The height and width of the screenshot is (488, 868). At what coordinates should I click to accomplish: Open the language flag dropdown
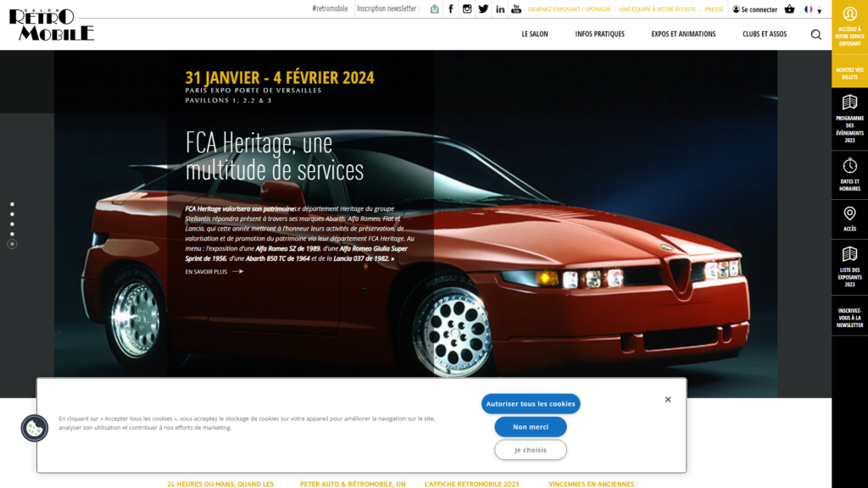(813, 9)
